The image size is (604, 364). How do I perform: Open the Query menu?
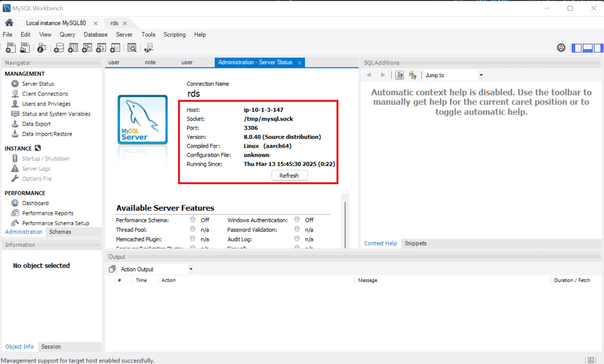(67, 34)
